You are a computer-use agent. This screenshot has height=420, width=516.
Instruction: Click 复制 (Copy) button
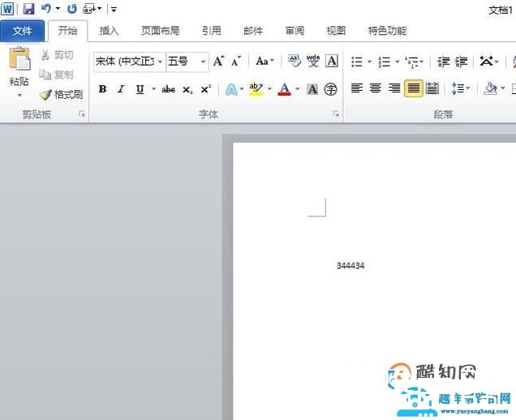(x=57, y=75)
